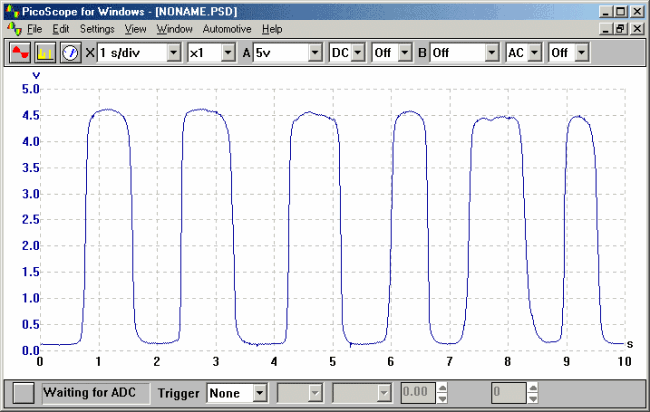Restore the inner document window
Viewport: 650px width, 412px height.
pos(621,29)
